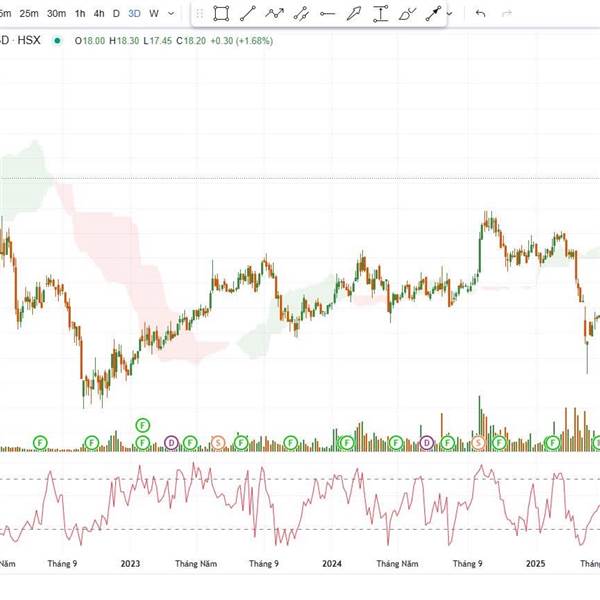Switch to the 30m timeframe
600x600 pixels.
tap(56, 14)
